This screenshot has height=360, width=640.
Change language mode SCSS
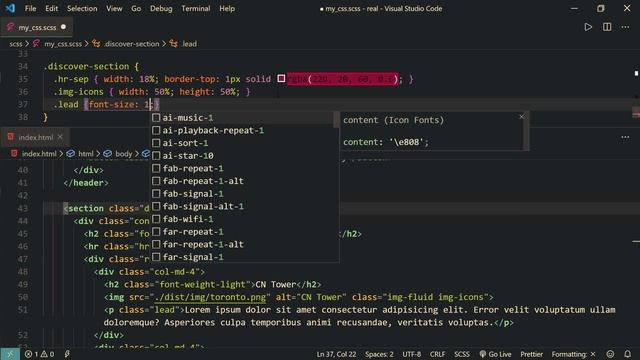coord(462,354)
